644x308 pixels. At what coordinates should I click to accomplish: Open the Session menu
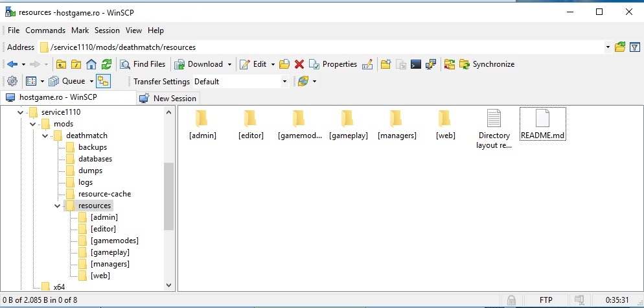coord(107,30)
